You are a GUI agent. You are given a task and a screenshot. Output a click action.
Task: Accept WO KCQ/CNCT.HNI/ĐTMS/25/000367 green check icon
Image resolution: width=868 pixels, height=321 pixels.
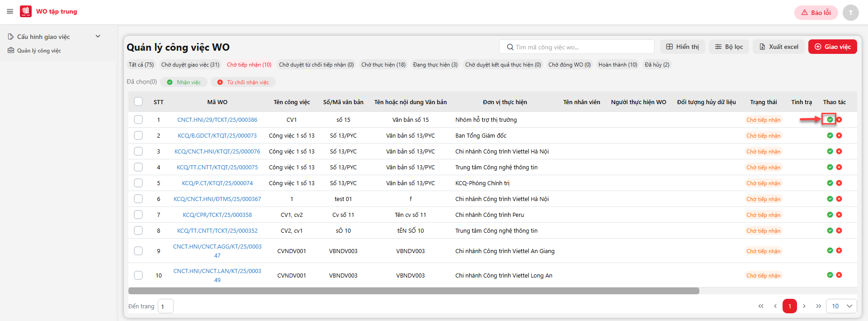pos(830,199)
